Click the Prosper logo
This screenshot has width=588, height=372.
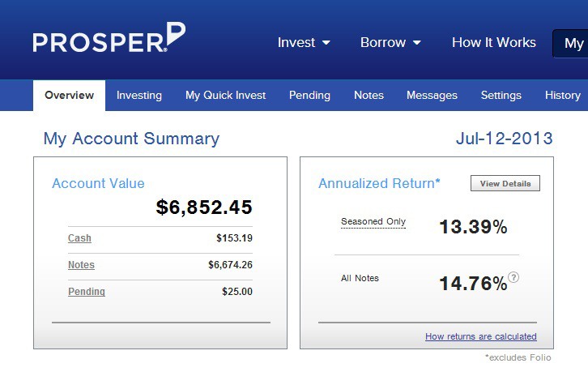pos(109,40)
